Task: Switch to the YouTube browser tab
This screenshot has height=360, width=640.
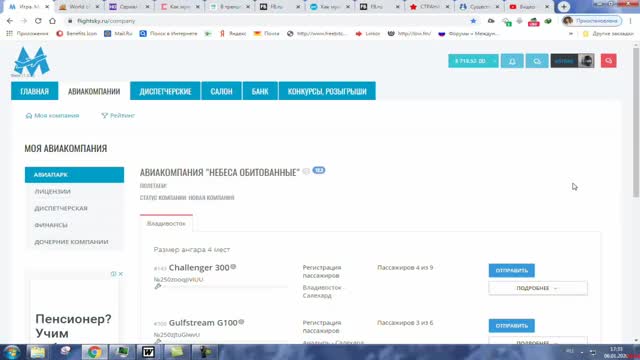Action: (529, 7)
